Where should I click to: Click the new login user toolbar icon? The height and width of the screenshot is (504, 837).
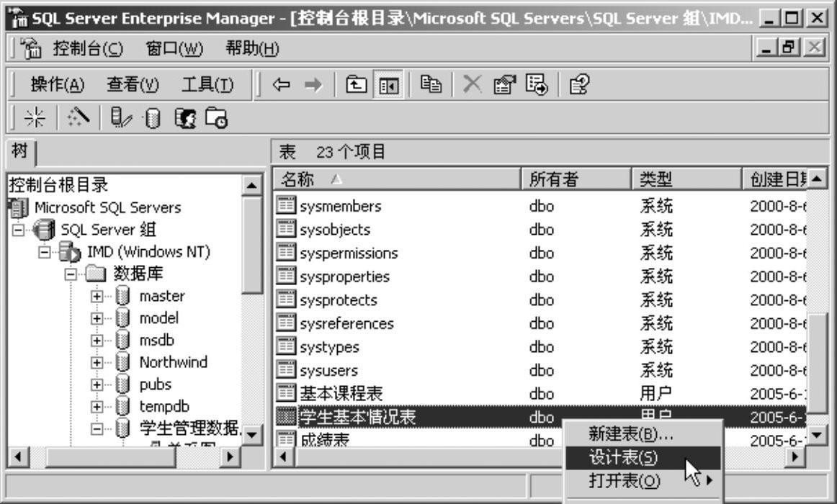click(x=185, y=118)
